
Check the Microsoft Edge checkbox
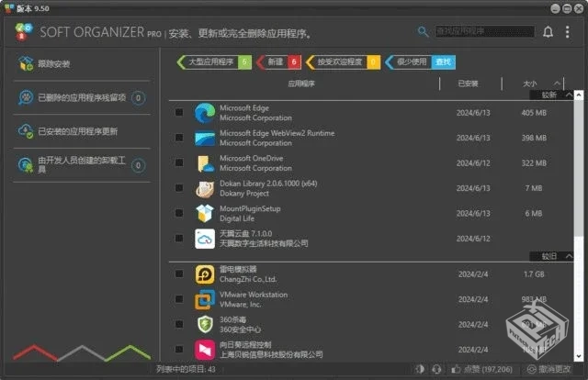point(179,112)
